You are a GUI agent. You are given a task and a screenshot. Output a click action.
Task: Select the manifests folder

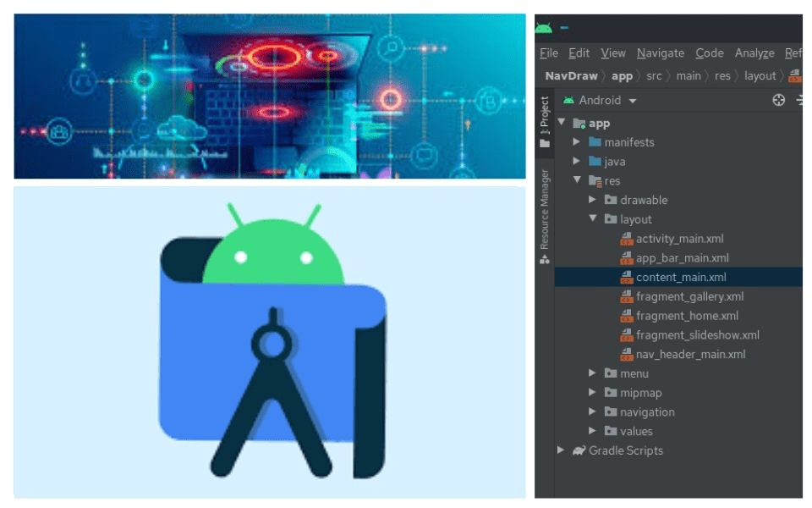[629, 141]
